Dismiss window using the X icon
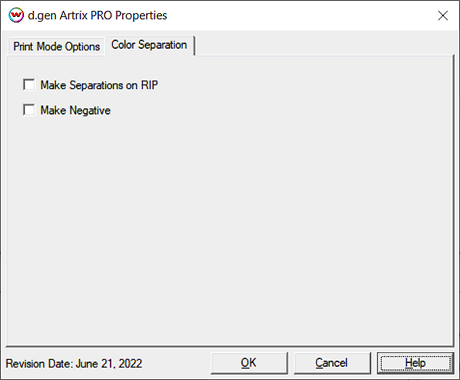 point(443,15)
